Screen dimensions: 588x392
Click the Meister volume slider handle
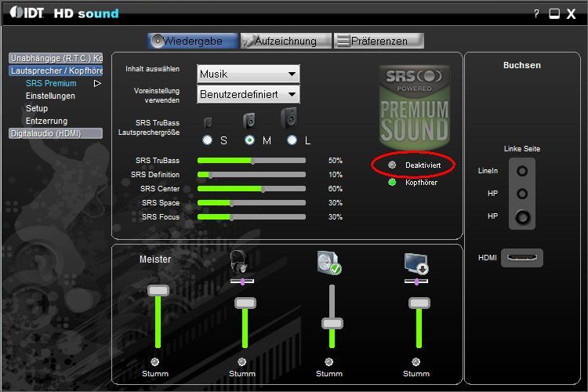tap(158, 290)
